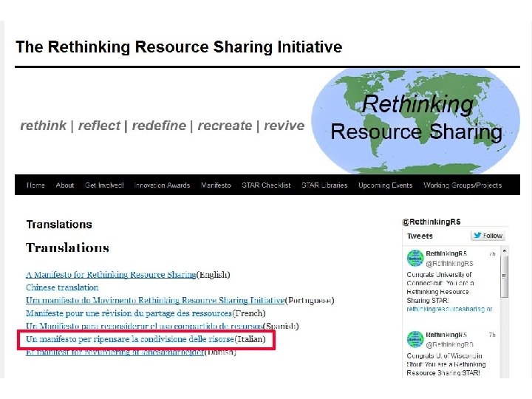532x399 pixels.
Task: Open STAR Libraries in the nav bar
Action: [324, 185]
